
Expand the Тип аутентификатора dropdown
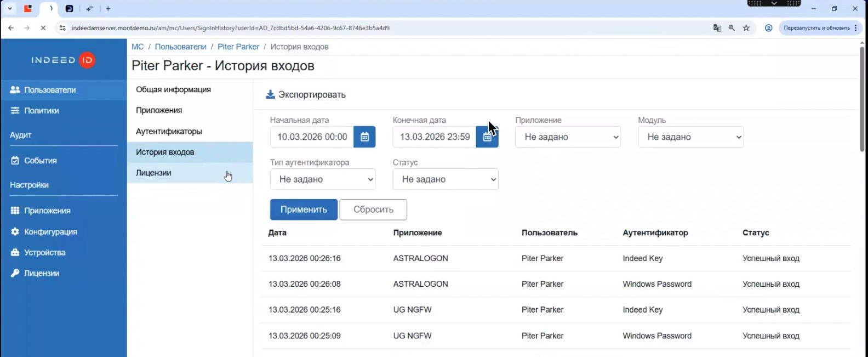pyautogui.click(x=323, y=179)
